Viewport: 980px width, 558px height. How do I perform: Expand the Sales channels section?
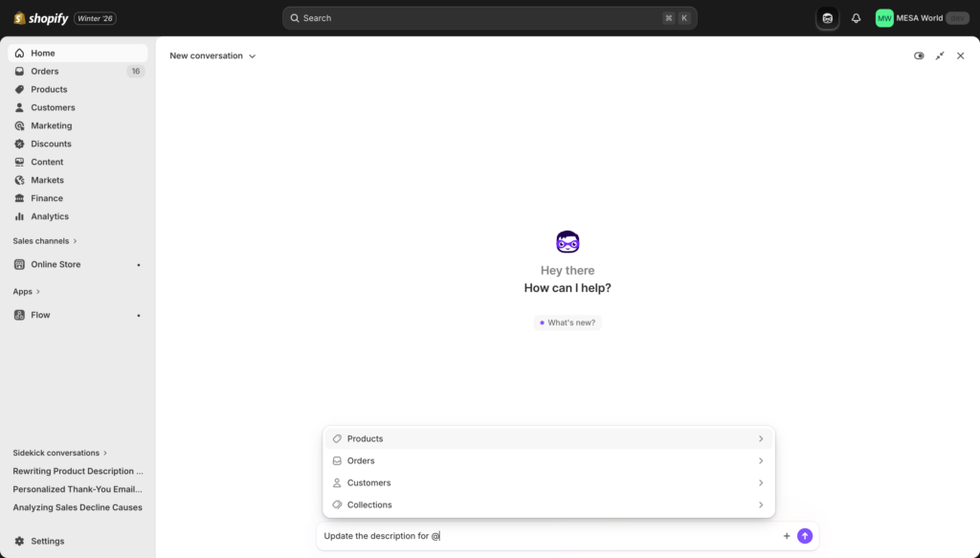pyautogui.click(x=44, y=240)
